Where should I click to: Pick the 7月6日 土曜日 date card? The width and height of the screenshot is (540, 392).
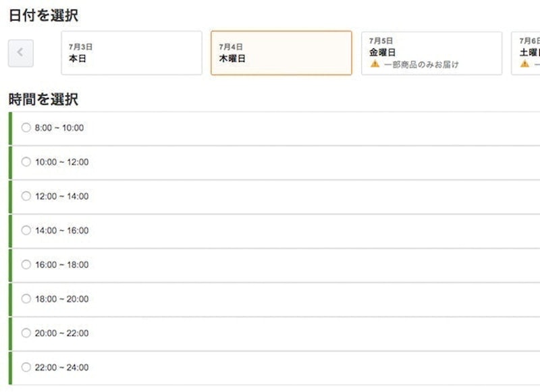point(526,47)
